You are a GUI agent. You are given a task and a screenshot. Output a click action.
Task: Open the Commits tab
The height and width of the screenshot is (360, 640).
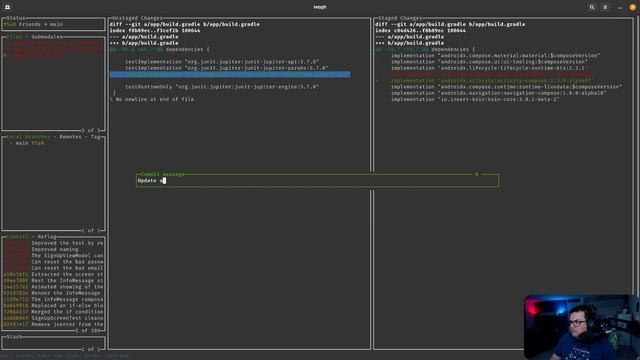tap(17, 237)
